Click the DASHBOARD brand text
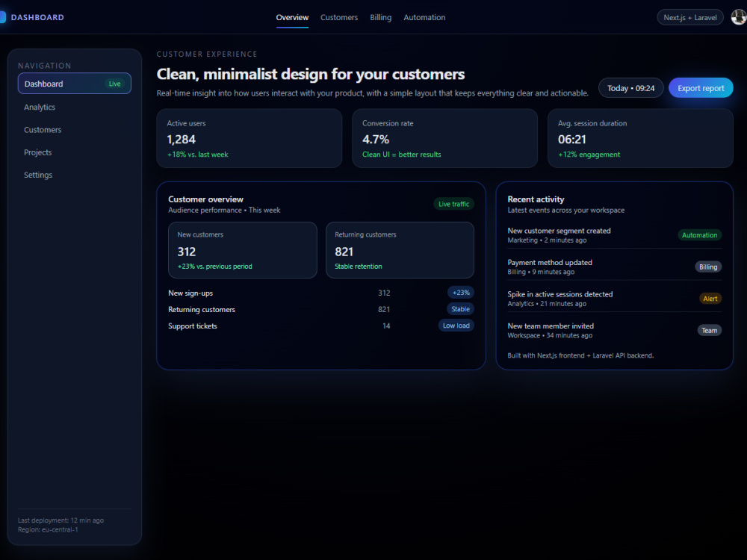This screenshot has width=747, height=560. (37, 17)
